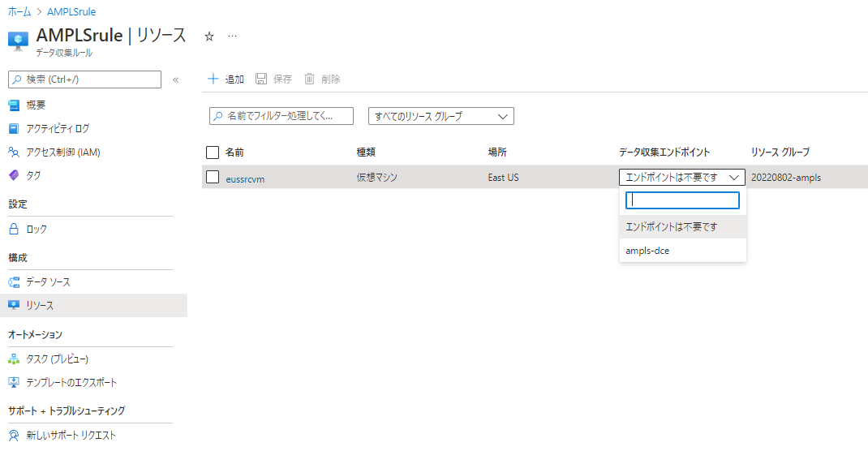This screenshot has width=868, height=464.
Task: Collapse the sidebar with double chevron
Action: pos(175,79)
